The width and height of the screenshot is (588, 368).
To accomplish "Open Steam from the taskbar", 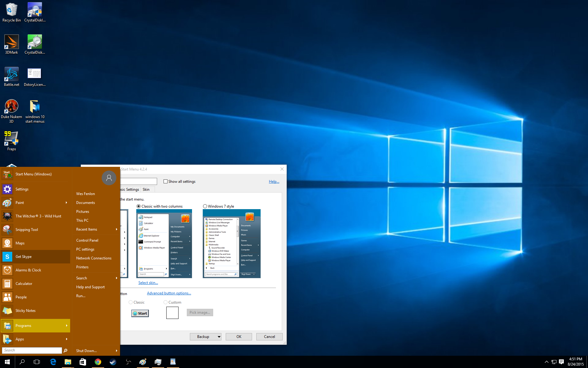I will tap(113, 362).
